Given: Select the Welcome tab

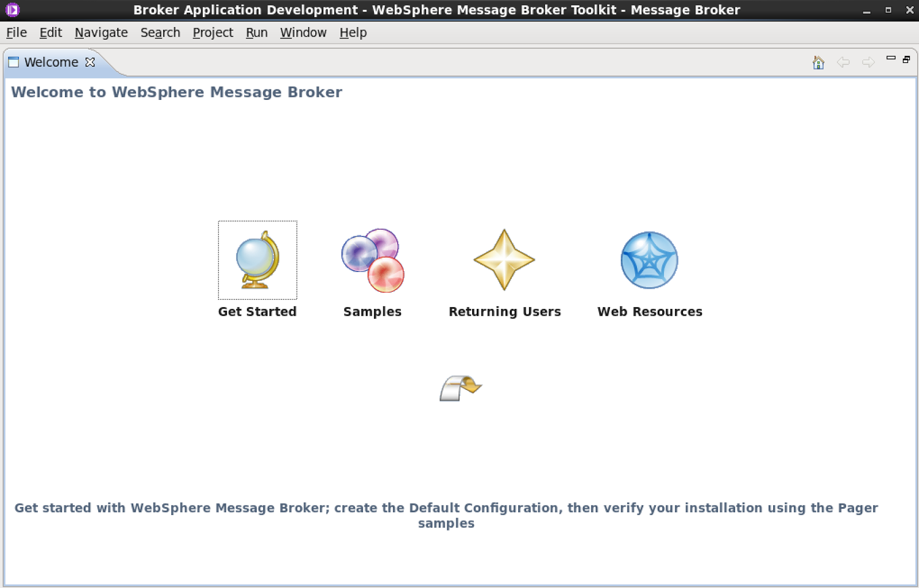Looking at the screenshot, I should 51,62.
